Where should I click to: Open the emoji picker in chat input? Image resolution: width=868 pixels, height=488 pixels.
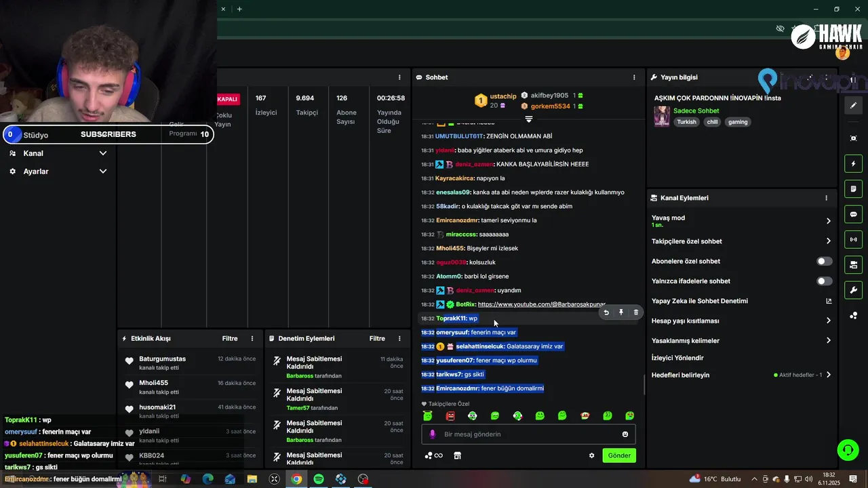[x=625, y=434]
